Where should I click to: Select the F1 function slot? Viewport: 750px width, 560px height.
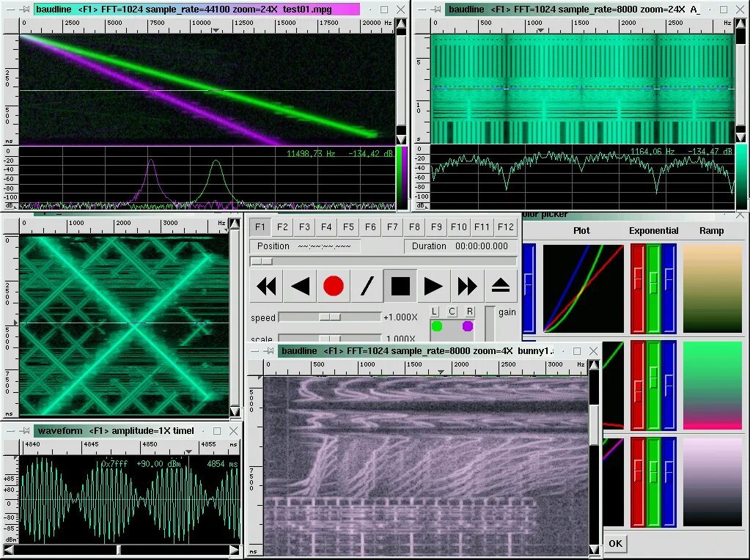(x=260, y=226)
